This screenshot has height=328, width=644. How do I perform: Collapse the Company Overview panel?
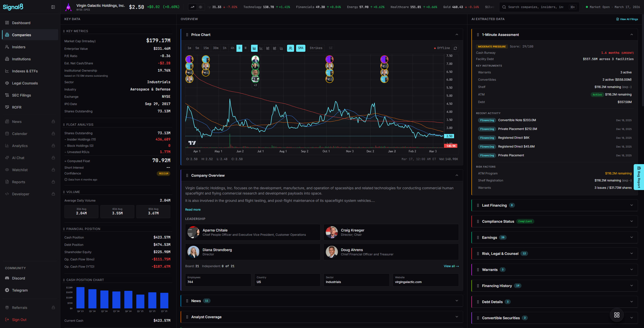click(457, 175)
